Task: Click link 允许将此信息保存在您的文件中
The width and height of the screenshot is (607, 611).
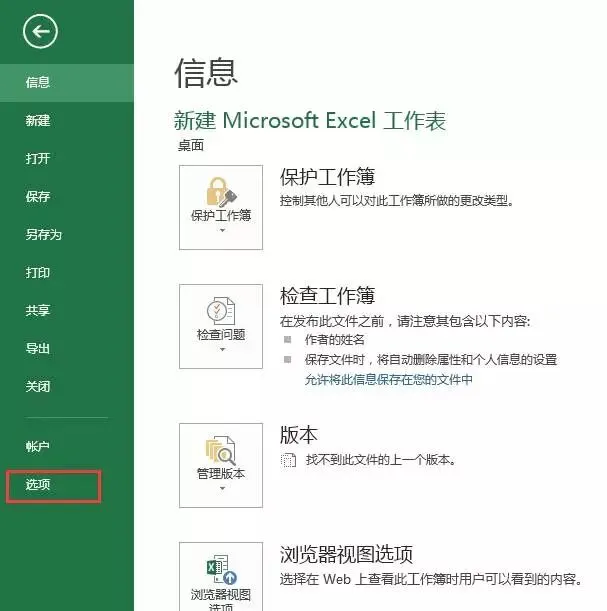Action: pyautogui.click(x=389, y=379)
